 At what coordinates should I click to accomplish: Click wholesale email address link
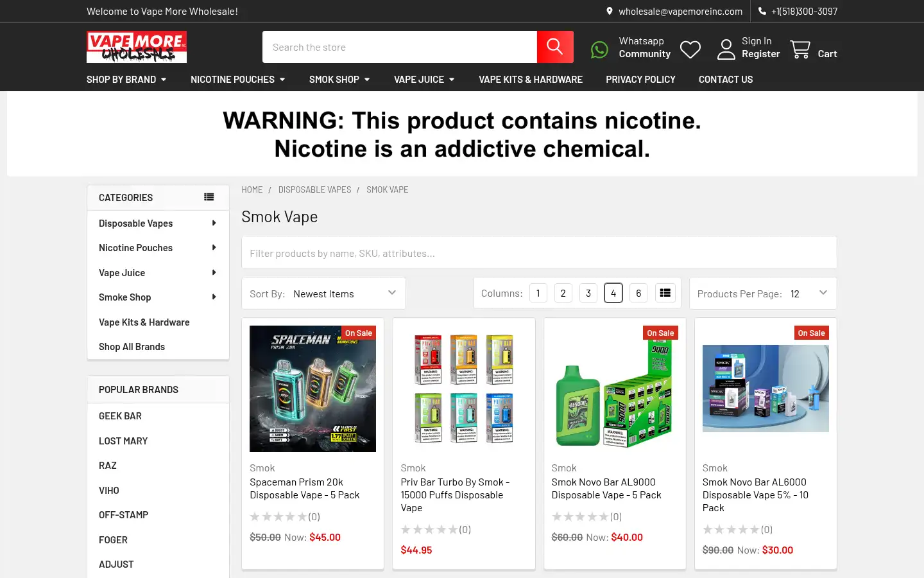tap(680, 11)
